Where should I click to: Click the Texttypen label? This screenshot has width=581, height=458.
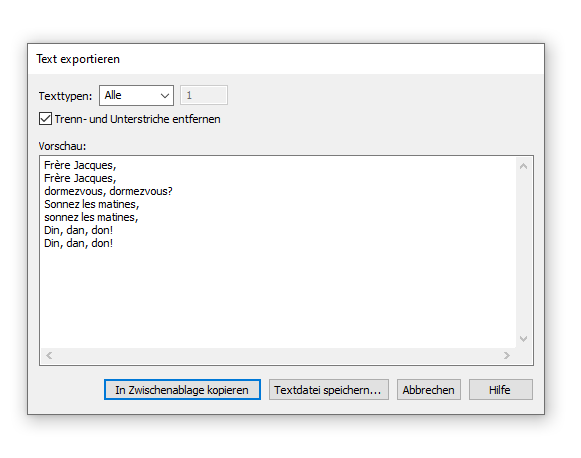65,96
